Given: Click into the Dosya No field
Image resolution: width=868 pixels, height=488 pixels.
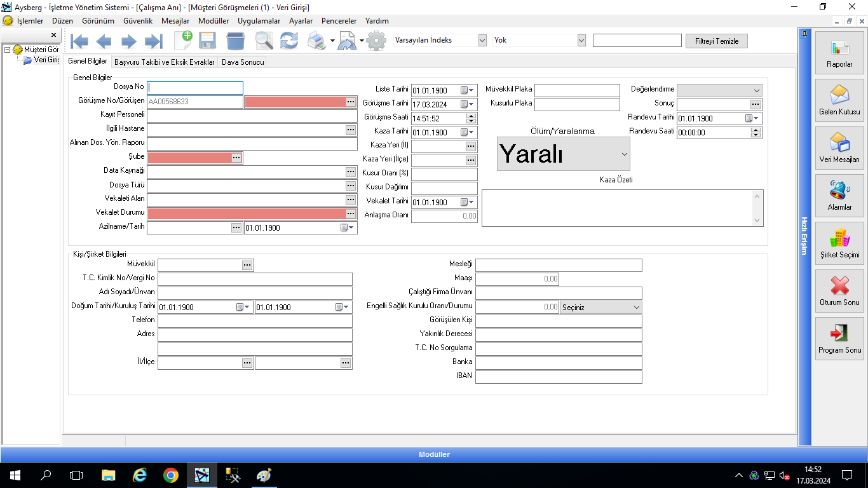Looking at the screenshot, I should [195, 88].
